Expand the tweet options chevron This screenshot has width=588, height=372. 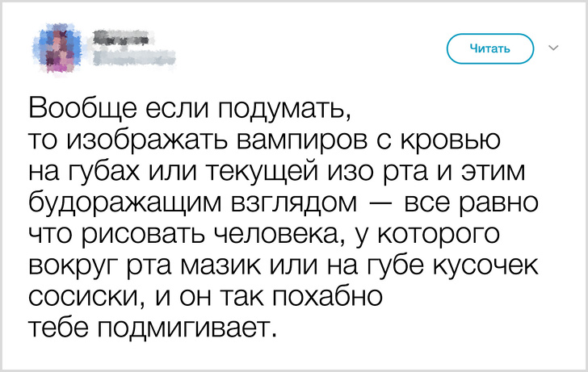click(553, 48)
